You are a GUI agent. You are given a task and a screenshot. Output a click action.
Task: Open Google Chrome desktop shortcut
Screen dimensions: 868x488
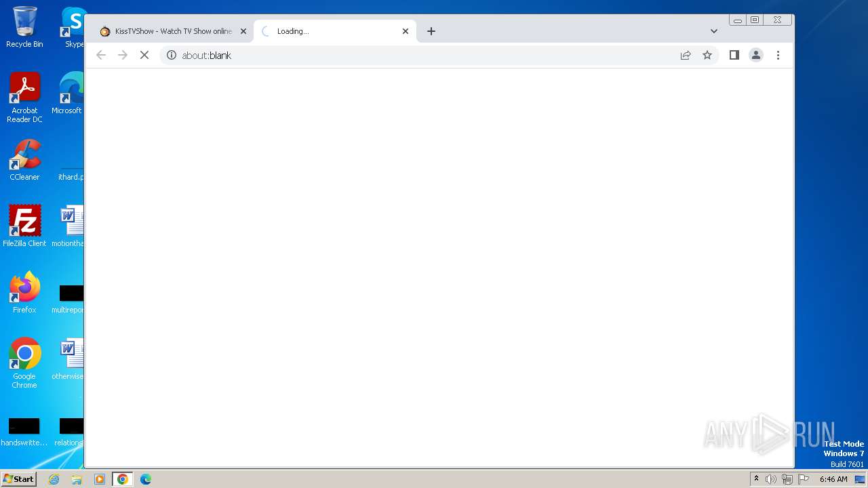pyautogui.click(x=24, y=363)
